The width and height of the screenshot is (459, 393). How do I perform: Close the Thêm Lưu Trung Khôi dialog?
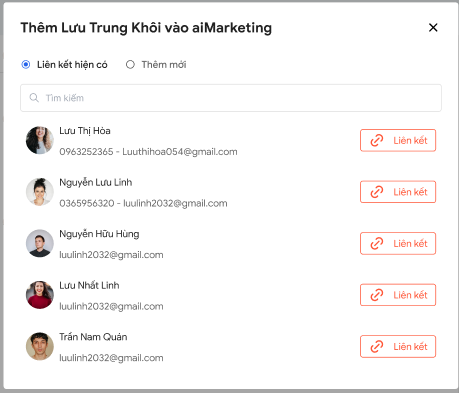coord(433,28)
